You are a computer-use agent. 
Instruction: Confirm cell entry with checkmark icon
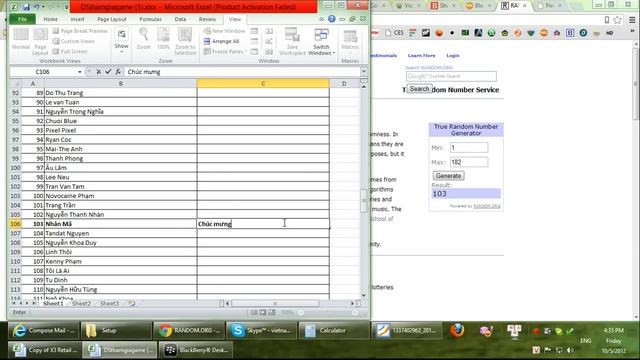(108, 72)
